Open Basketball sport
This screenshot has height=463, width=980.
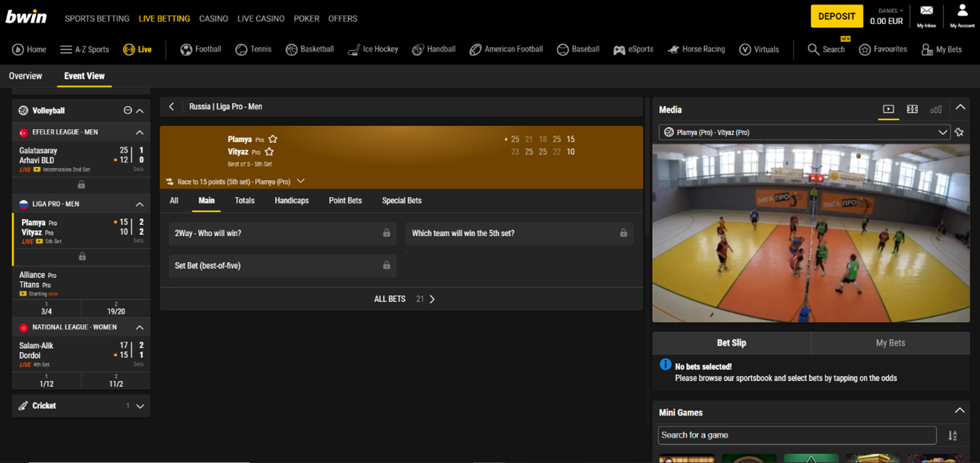coord(310,49)
